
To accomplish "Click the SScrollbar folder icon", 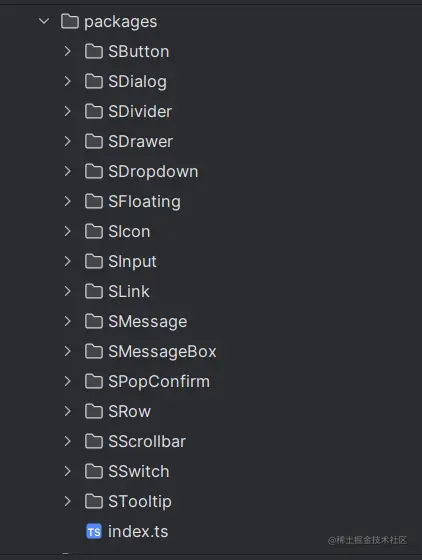I will point(94,441).
